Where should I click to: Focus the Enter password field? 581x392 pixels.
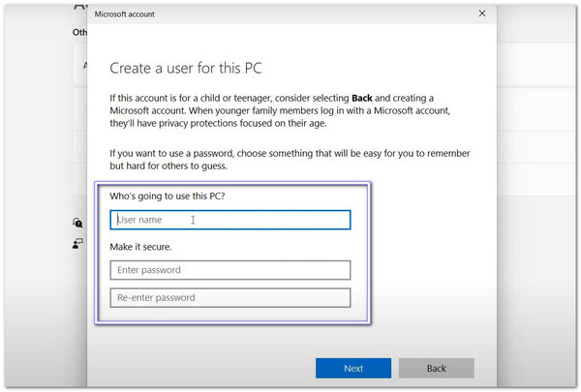coord(229,270)
